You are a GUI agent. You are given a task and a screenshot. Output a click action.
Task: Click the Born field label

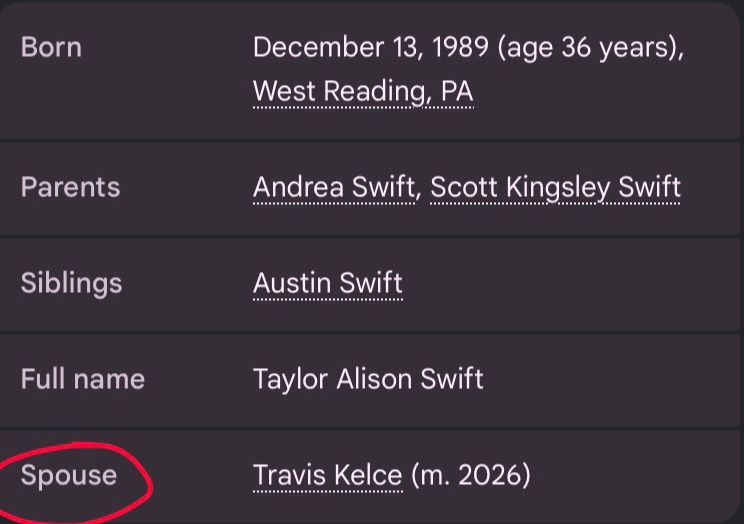51,47
